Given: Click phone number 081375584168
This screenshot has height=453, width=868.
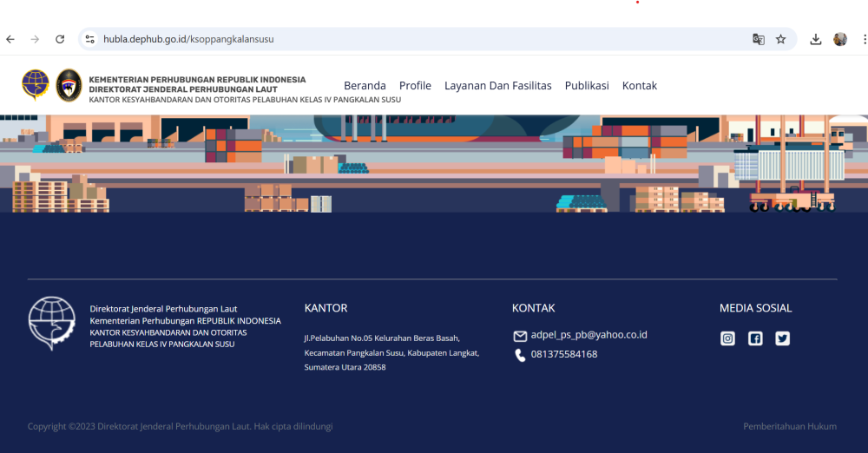Looking at the screenshot, I should point(564,354).
